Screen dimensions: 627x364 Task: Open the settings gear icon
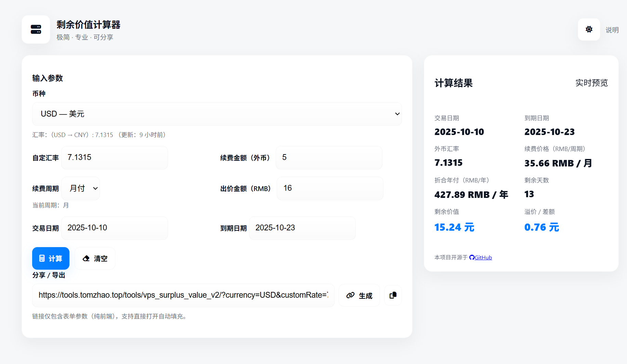(589, 29)
